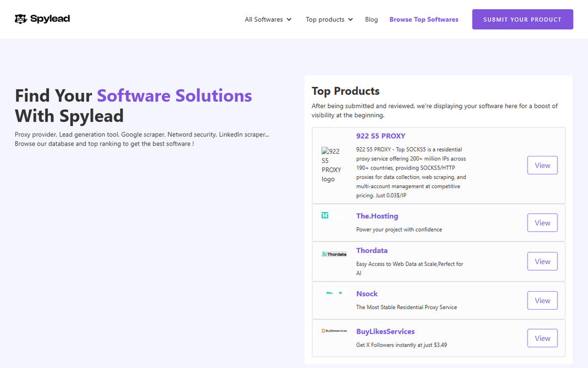Expand the All Softwares dropdown

point(268,20)
